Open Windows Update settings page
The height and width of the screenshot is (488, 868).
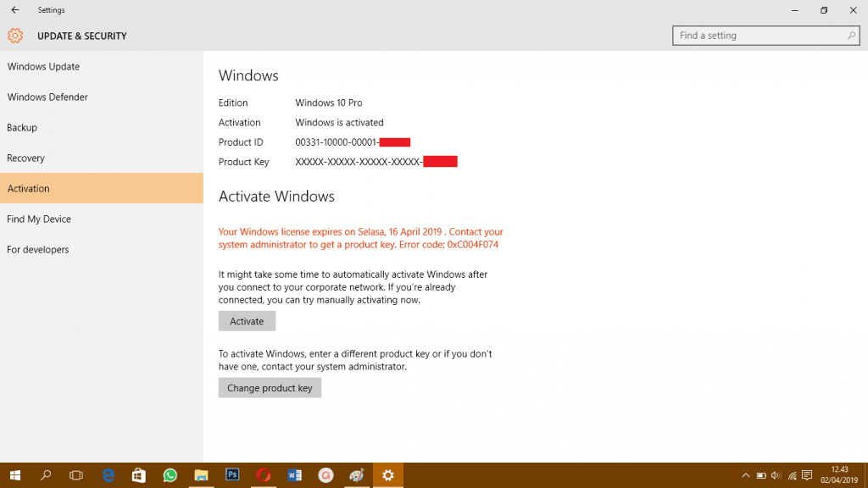(x=102, y=66)
